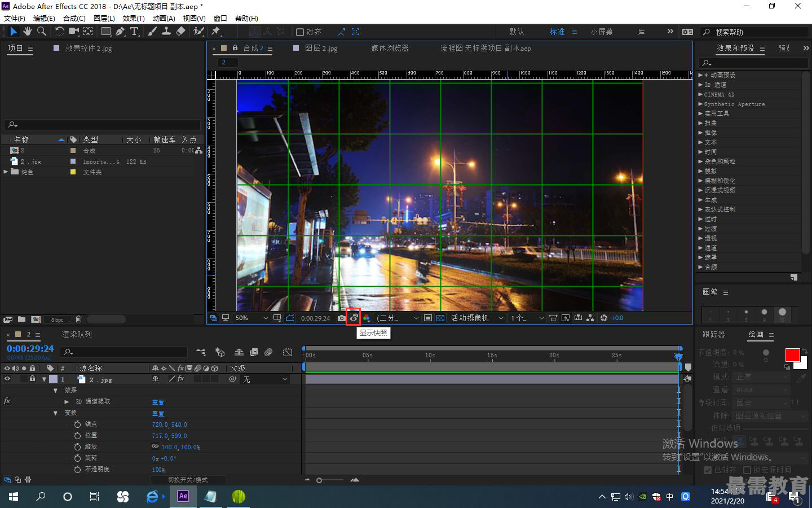Screen dimensions: 812x508
Task: Select the Rotation tool
Action: 59,32
